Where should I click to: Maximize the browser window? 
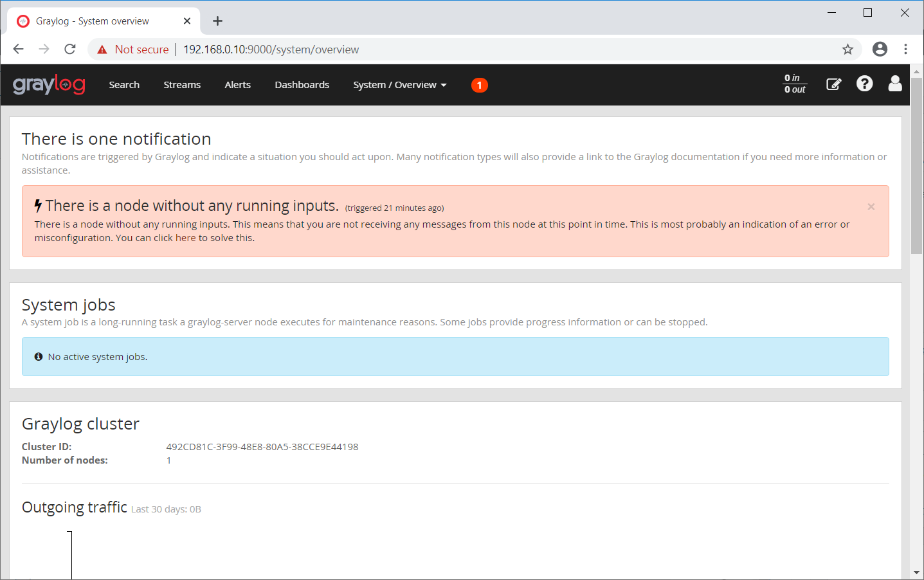pos(867,13)
